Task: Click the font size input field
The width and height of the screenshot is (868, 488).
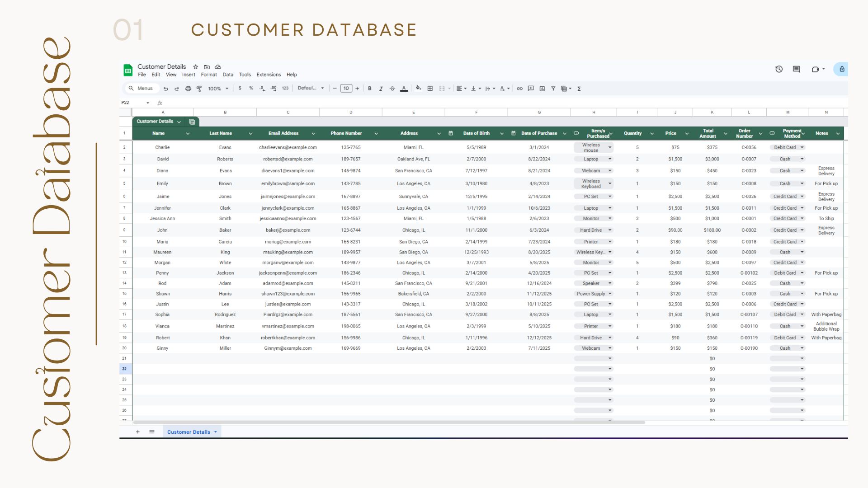Action: pos(346,89)
